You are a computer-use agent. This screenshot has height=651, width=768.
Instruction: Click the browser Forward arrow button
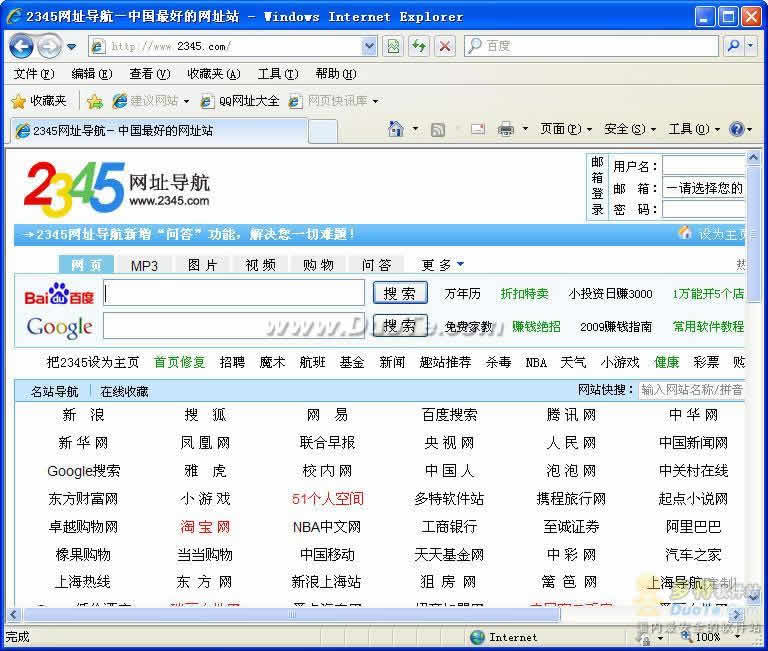49,47
